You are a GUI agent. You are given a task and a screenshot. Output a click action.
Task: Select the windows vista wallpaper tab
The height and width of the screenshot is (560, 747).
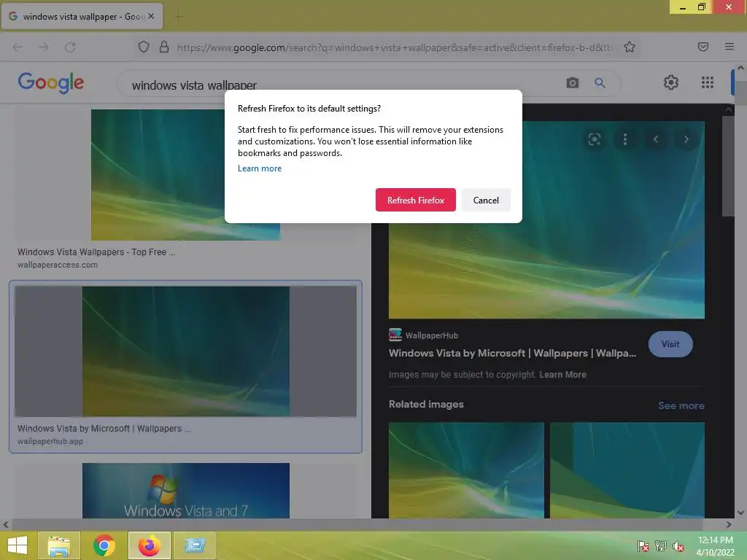pos(82,16)
